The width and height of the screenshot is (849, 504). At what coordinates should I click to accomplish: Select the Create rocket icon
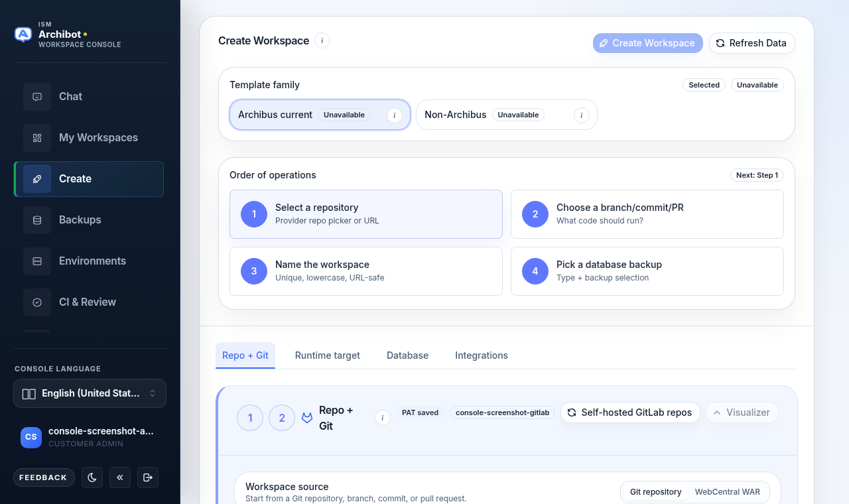(x=37, y=179)
